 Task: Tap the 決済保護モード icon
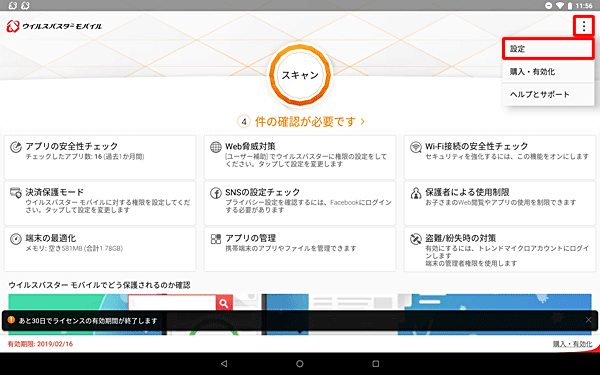click(16, 192)
